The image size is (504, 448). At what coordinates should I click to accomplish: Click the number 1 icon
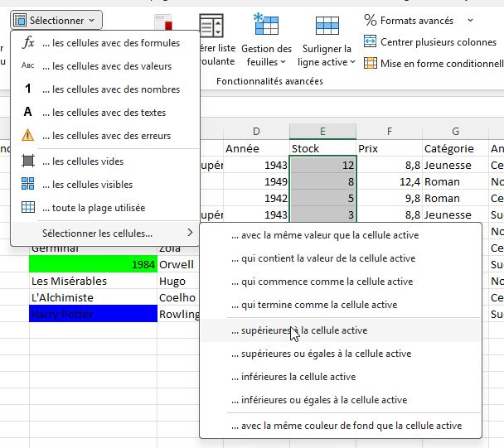(x=28, y=89)
